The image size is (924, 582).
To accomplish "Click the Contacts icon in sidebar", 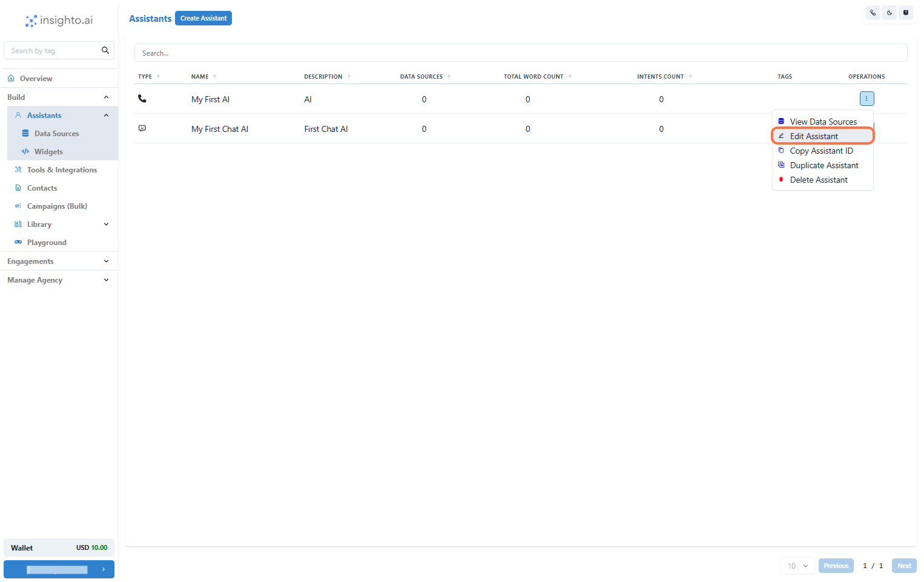I will click(x=18, y=188).
